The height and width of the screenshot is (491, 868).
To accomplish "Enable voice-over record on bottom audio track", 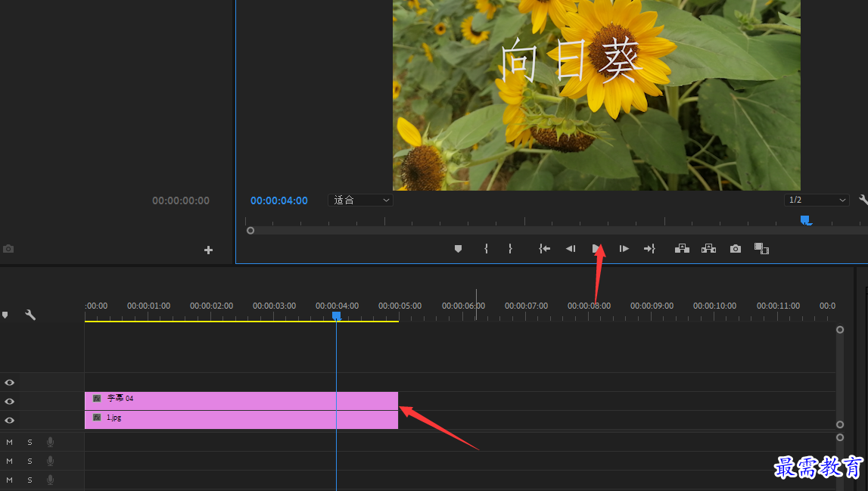I will click(x=51, y=480).
